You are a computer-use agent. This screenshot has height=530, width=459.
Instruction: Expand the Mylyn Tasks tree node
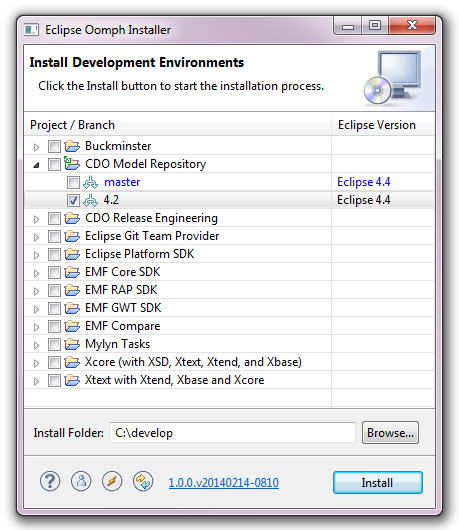(x=37, y=345)
